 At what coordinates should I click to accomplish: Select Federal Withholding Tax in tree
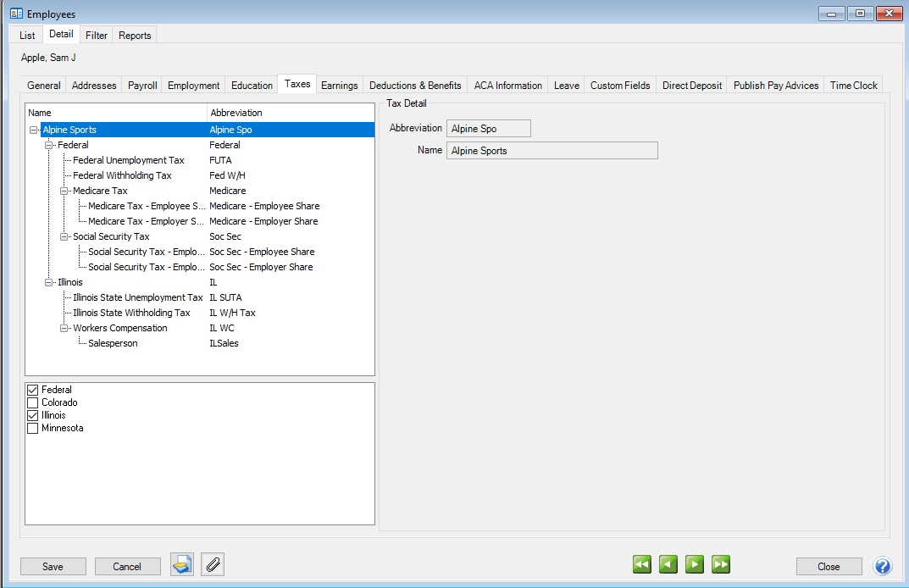[x=122, y=175]
